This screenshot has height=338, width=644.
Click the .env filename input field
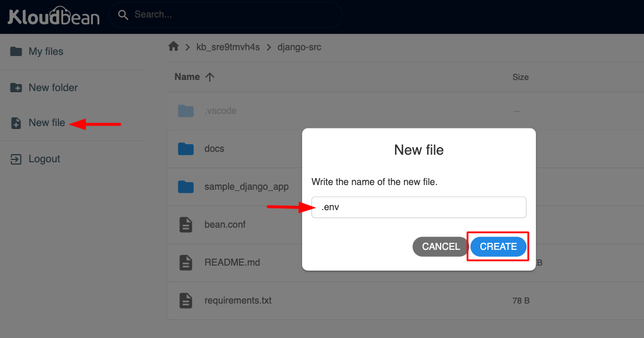[418, 207]
